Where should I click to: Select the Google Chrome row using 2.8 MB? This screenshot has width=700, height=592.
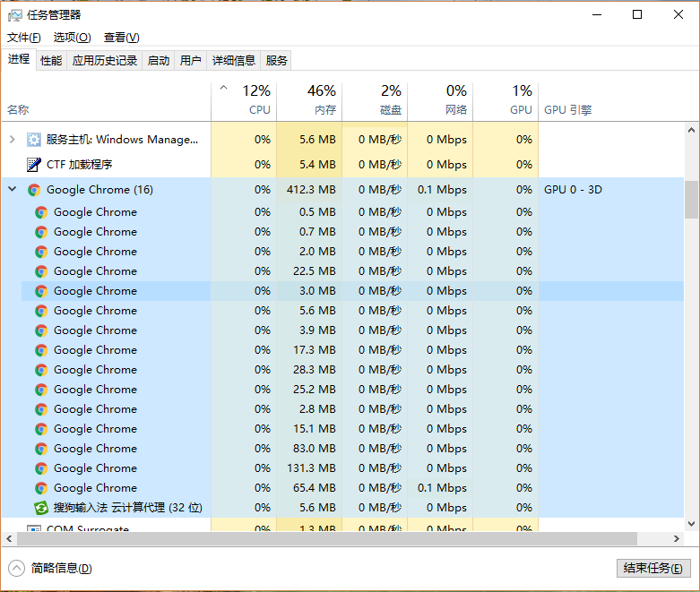point(352,409)
